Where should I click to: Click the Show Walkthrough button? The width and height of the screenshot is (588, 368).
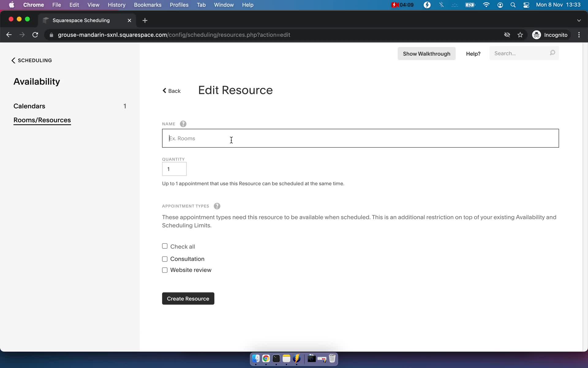click(x=426, y=53)
